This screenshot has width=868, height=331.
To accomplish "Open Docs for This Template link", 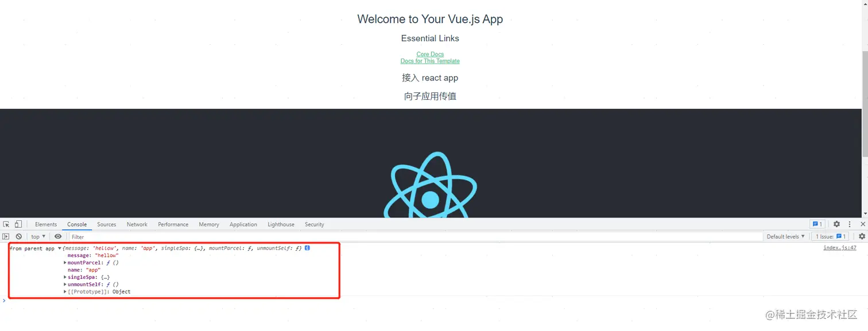I will click(430, 61).
